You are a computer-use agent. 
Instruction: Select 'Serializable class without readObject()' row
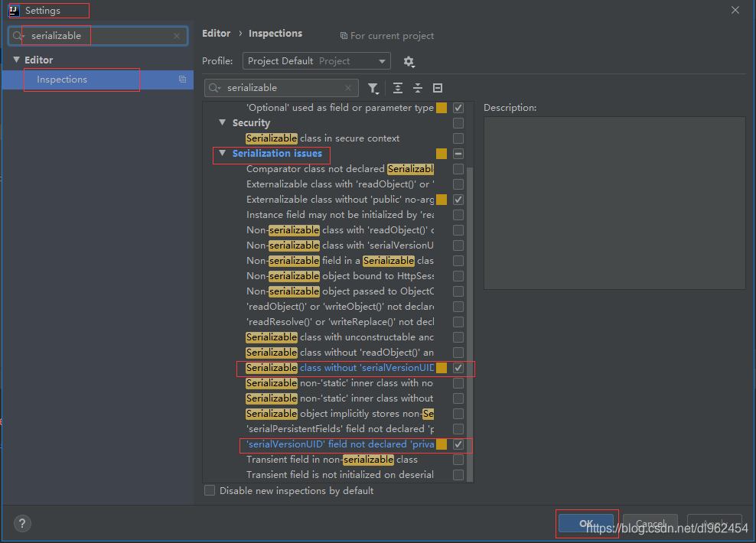(x=340, y=353)
